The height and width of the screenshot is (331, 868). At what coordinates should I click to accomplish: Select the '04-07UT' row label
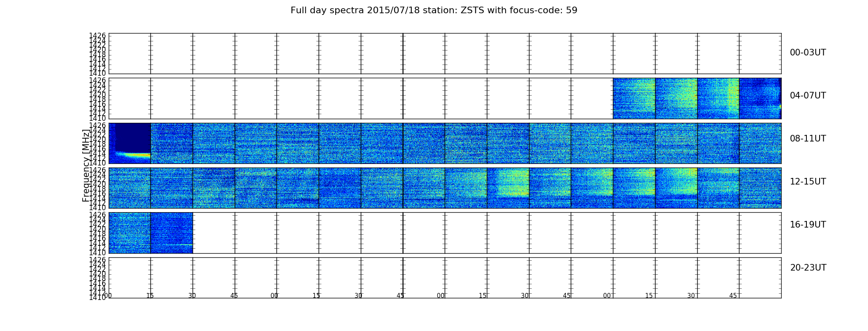[x=808, y=96]
